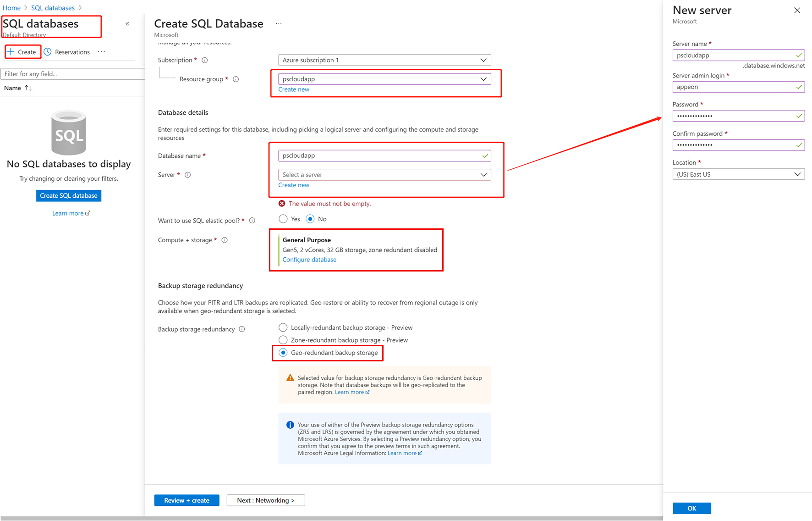
Task: Click the Subscription info icon
Action: pyautogui.click(x=205, y=60)
